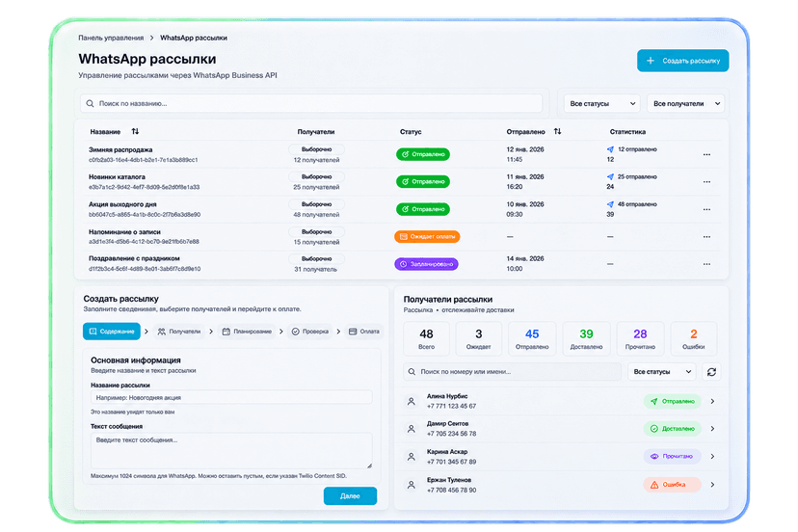
Task: Focus the Текст сообщения textarea
Action: tap(231, 450)
